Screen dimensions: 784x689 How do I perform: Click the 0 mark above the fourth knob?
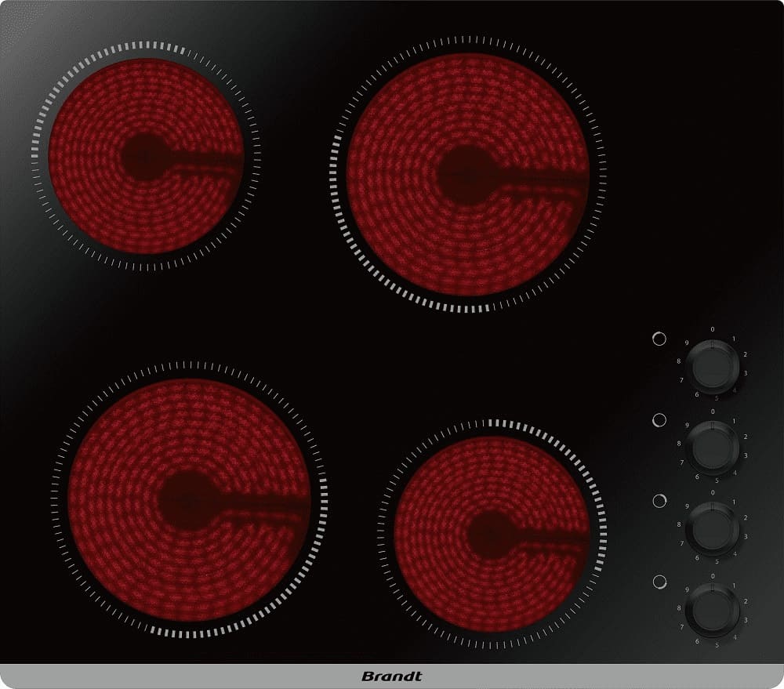[x=713, y=576]
